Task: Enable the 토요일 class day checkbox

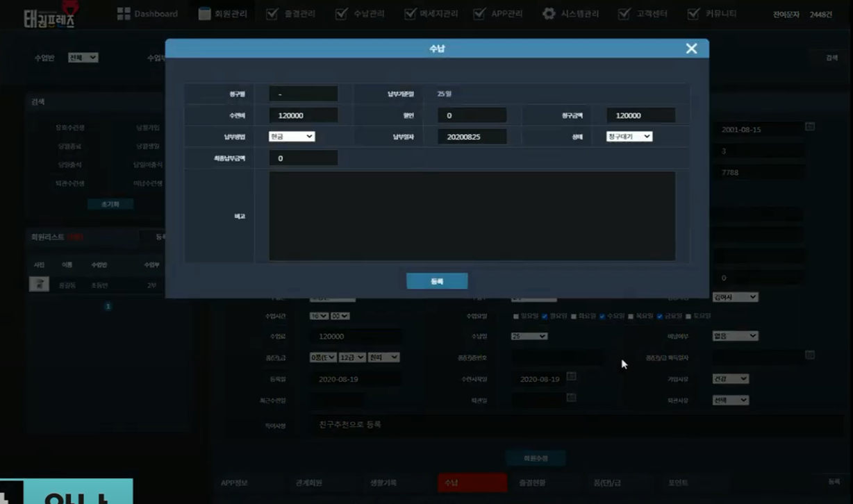Action: coord(688,317)
